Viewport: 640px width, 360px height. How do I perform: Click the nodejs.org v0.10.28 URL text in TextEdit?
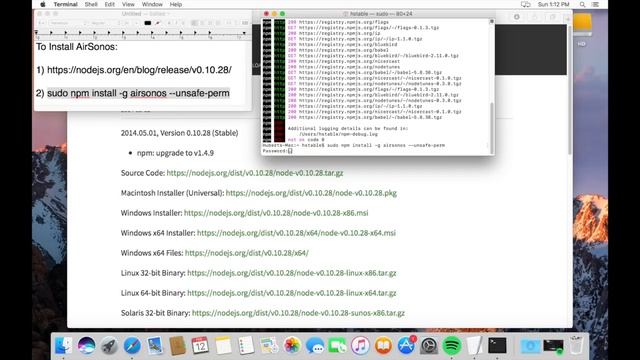click(139, 70)
